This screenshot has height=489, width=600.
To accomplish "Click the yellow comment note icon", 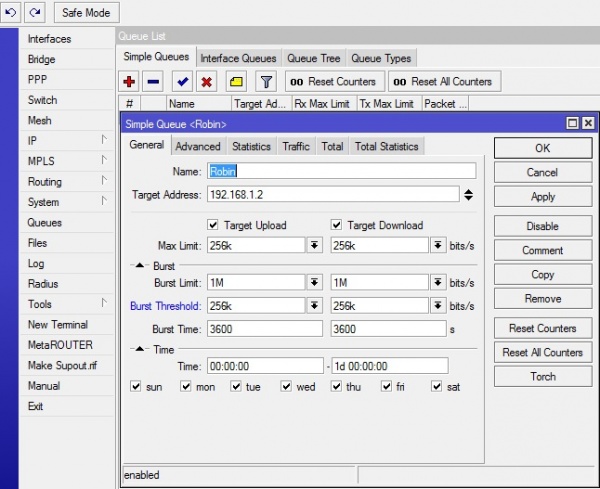I will click(x=236, y=81).
